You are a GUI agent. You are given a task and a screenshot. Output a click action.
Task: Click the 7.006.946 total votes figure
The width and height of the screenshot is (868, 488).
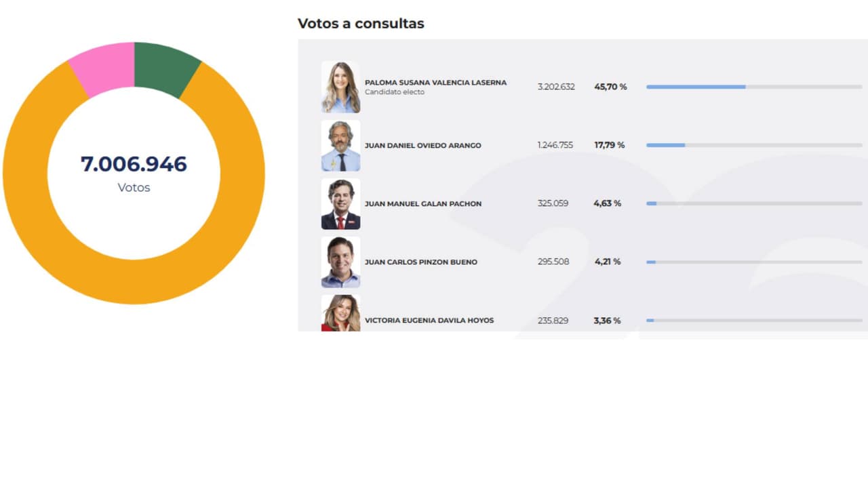(134, 164)
